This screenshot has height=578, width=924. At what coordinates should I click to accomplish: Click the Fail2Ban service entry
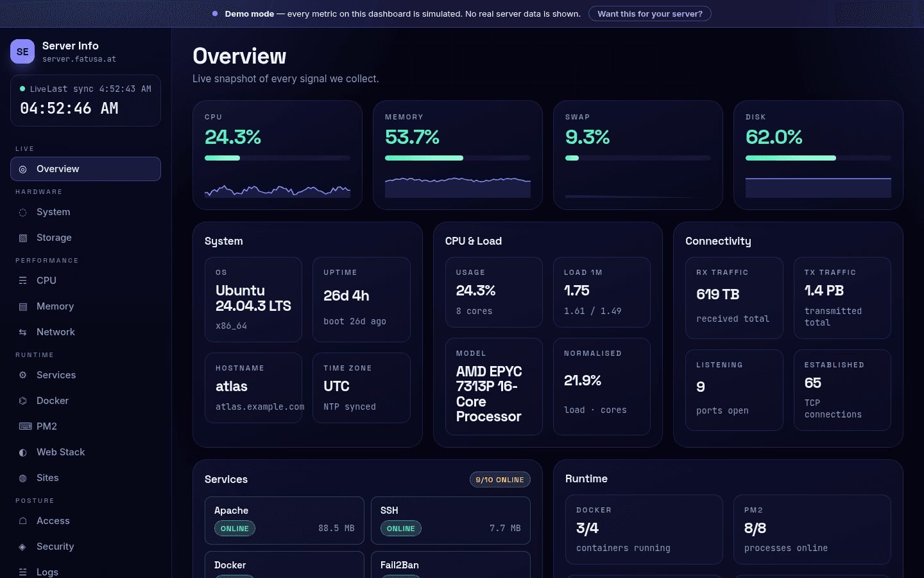(450, 565)
